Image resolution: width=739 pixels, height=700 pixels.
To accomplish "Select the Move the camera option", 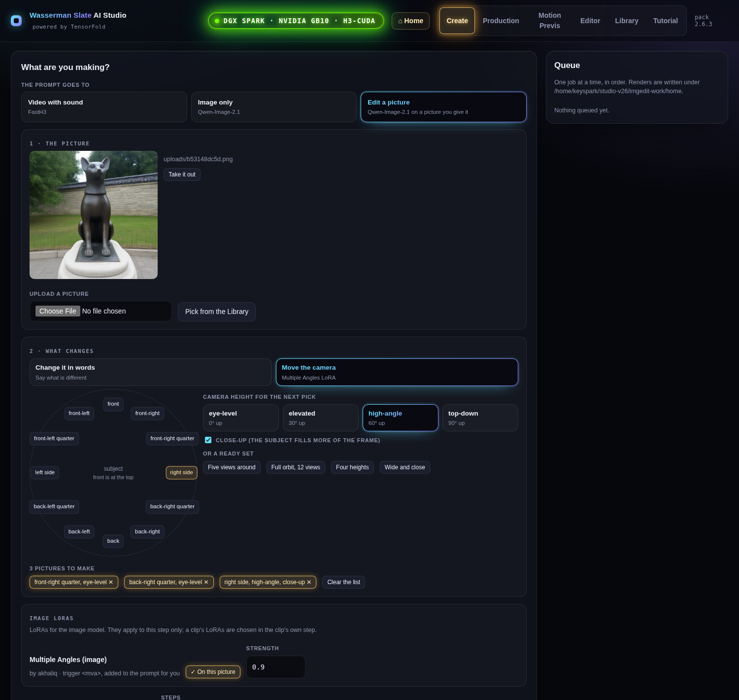I will click(397, 372).
